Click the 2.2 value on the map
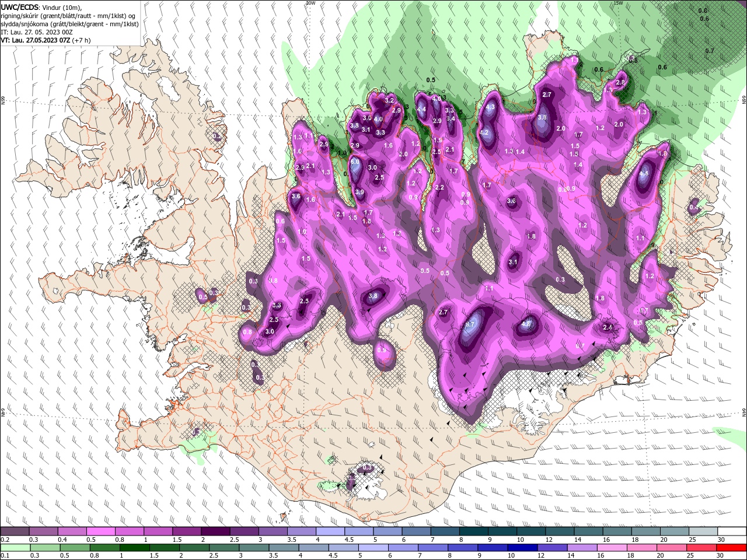The height and width of the screenshot is (560, 747). coord(439,187)
